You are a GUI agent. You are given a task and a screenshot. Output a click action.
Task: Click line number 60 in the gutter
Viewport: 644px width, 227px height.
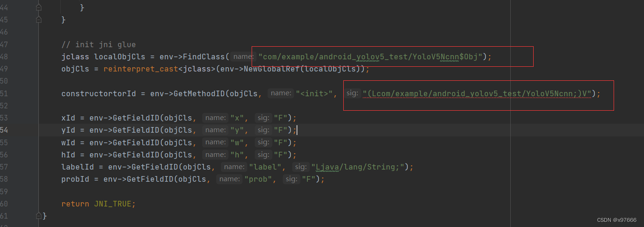(4, 204)
